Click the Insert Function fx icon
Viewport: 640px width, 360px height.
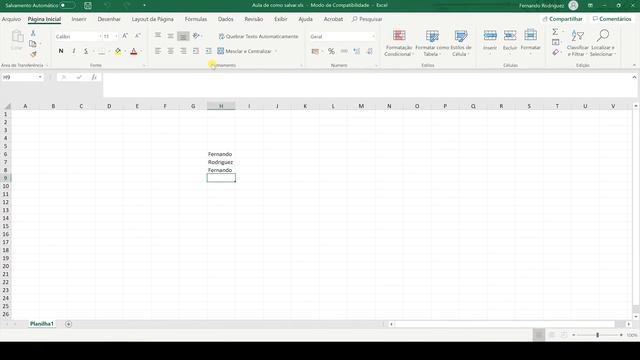point(94,77)
